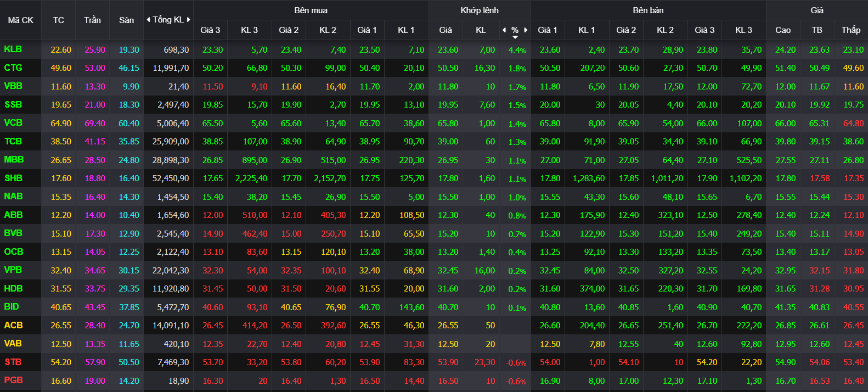
Task: Click VCB ceiling price 69.40
Action: [95, 124]
